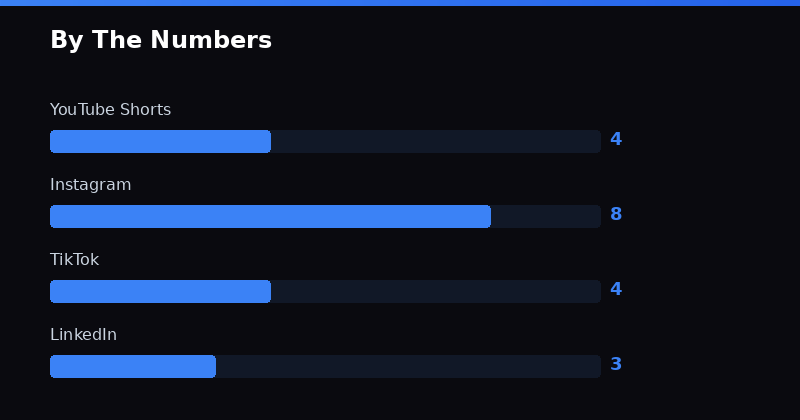Click the Instagram filled blue bar
Viewport: 800px width, 420px height.
pos(270,216)
